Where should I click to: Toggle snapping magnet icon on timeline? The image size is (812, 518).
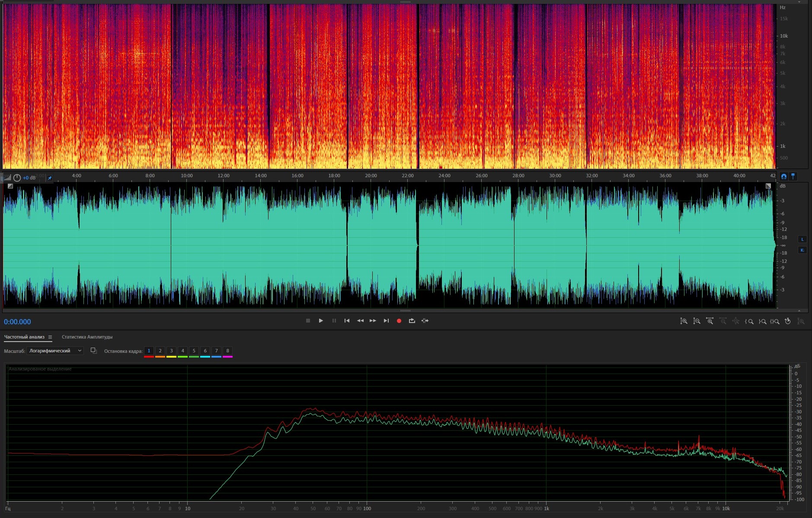point(783,176)
